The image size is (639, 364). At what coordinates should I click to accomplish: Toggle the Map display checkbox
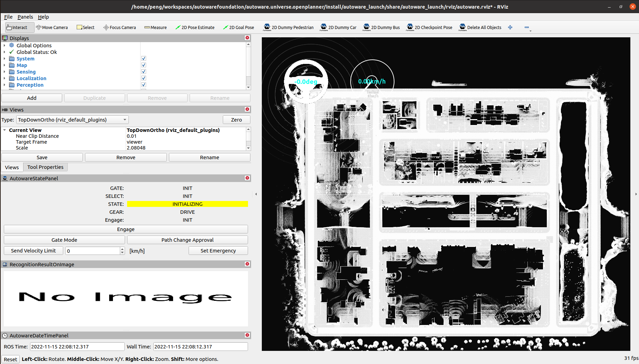click(x=144, y=65)
